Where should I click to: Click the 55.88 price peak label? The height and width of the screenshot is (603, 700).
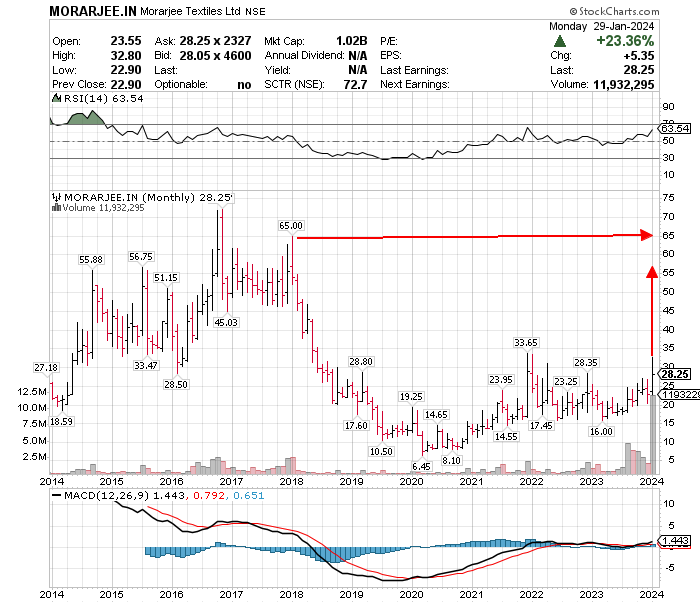[91, 259]
